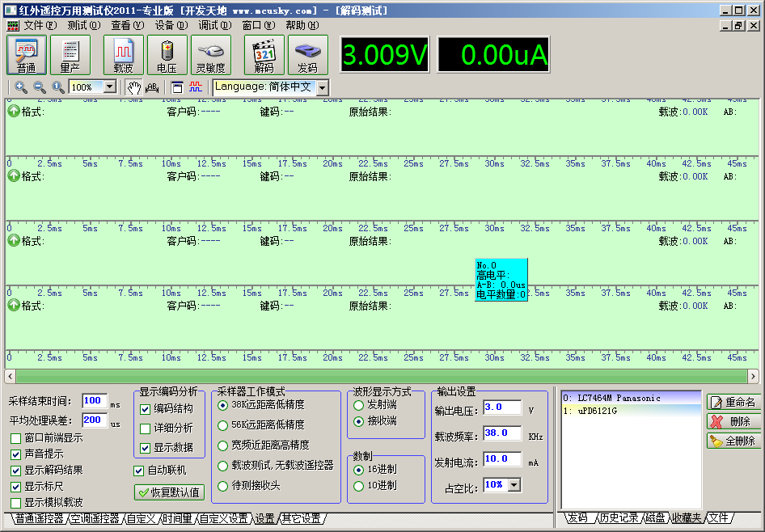Switch to the 历史记录 history tab

click(x=618, y=518)
